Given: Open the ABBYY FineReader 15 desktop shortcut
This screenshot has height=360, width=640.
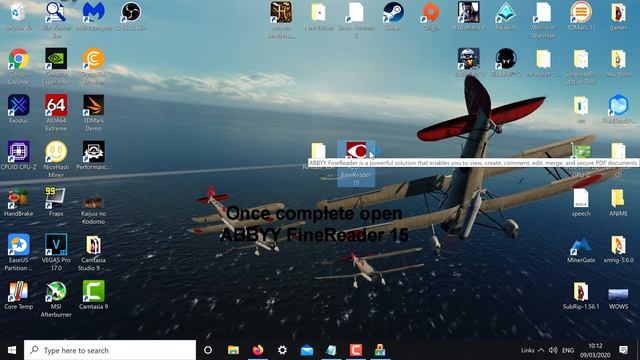Looking at the screenshot, I should [356, 163].
